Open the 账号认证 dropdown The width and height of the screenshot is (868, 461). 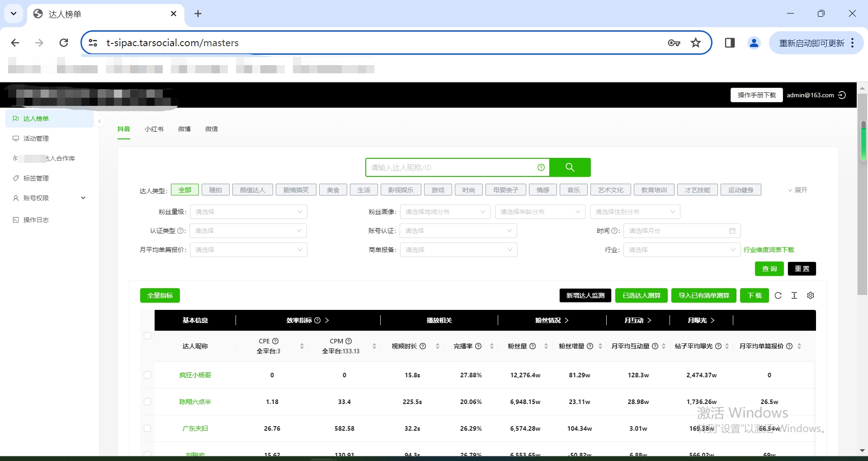tap(458, 231)
